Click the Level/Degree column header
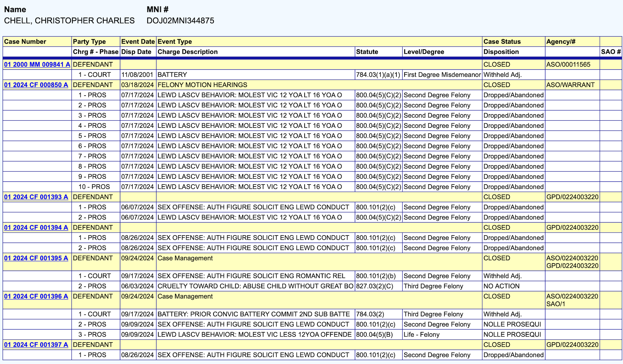This screenshot has width=623, height=364. tap(424, 52)
